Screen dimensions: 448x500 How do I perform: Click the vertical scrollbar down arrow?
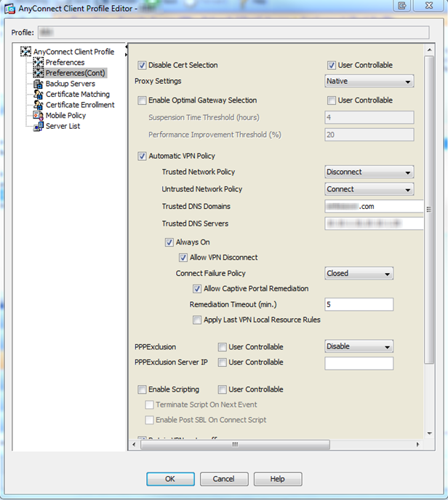429,433
